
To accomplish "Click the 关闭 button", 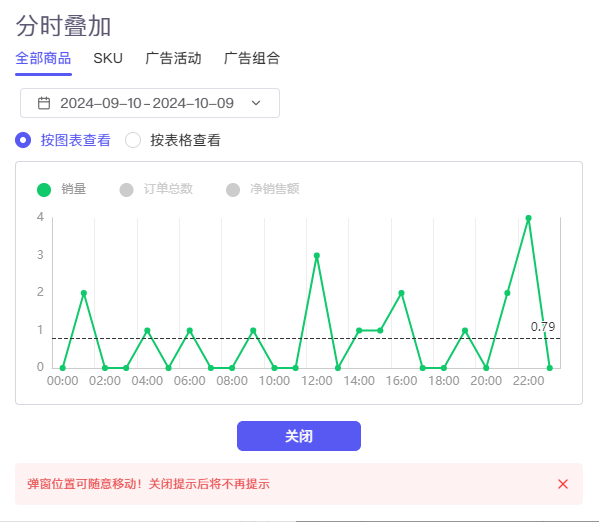I will 299,436.
